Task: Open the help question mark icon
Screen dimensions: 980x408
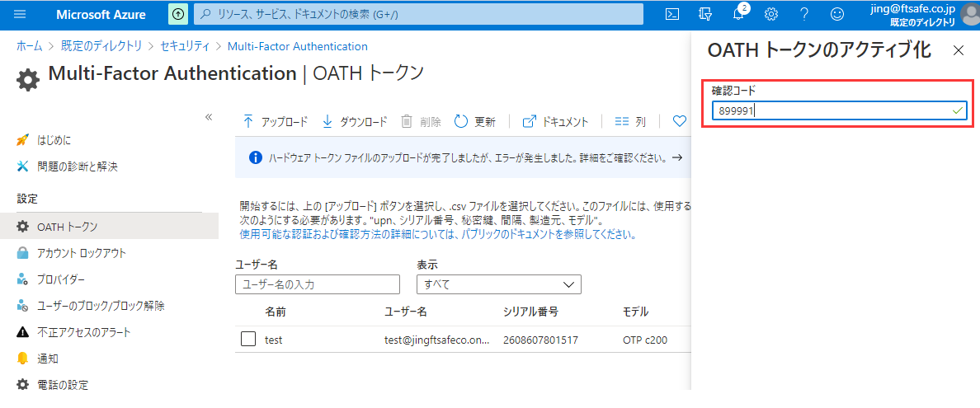Action: [x=804, y=14]
